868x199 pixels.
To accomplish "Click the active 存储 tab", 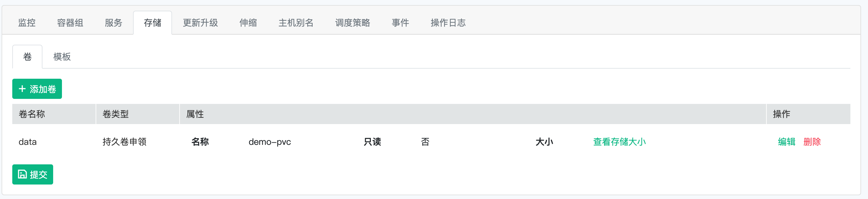I will [153, 23].
